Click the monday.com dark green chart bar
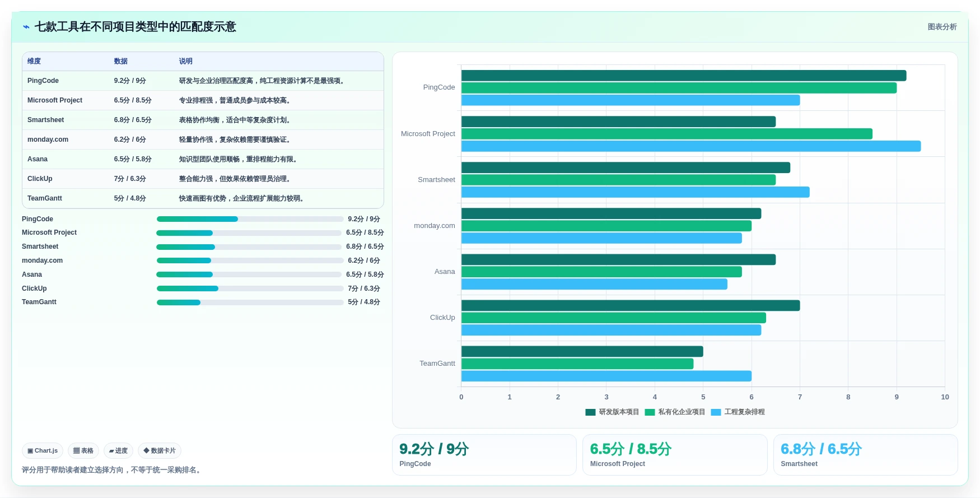The image size is (980, 498). pyautogui.click(x=611, y=213)
